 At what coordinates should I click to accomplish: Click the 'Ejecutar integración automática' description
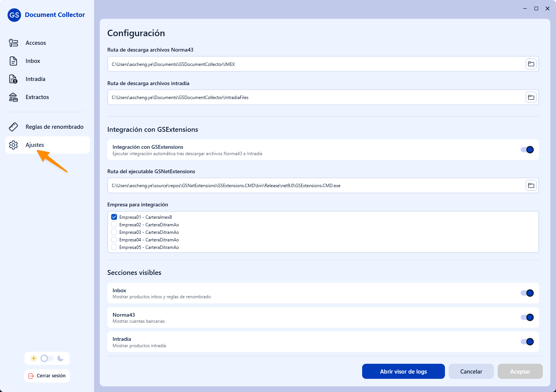point(187,154)
